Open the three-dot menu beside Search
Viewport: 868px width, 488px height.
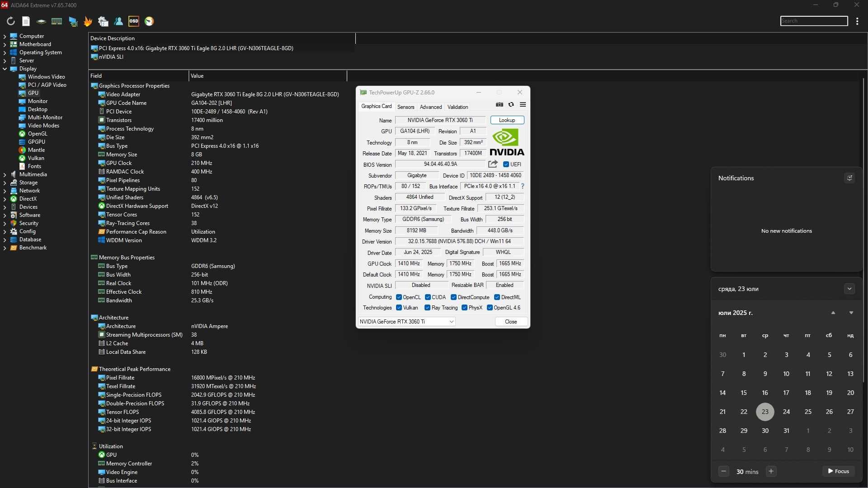coord(857,21)
